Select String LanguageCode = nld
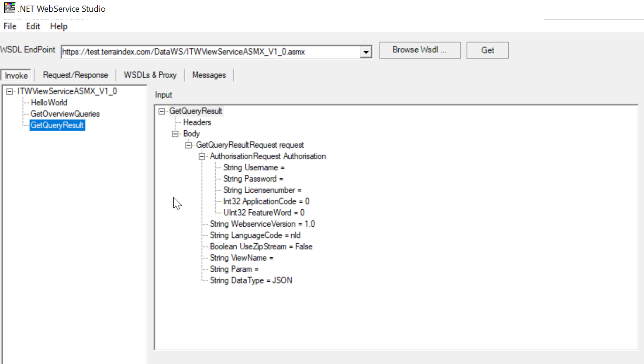This screenshot has width=644, height=364. 255,235
